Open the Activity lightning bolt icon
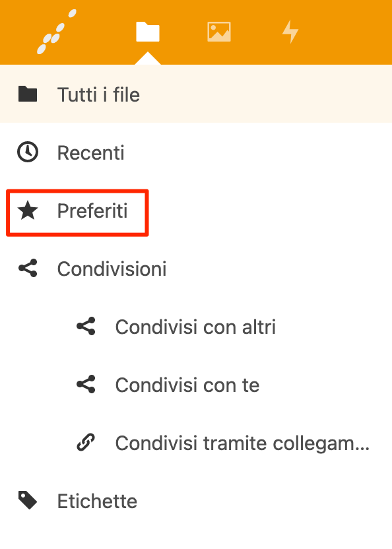Screen dimensions: 392x549 [x=290, y=32]
